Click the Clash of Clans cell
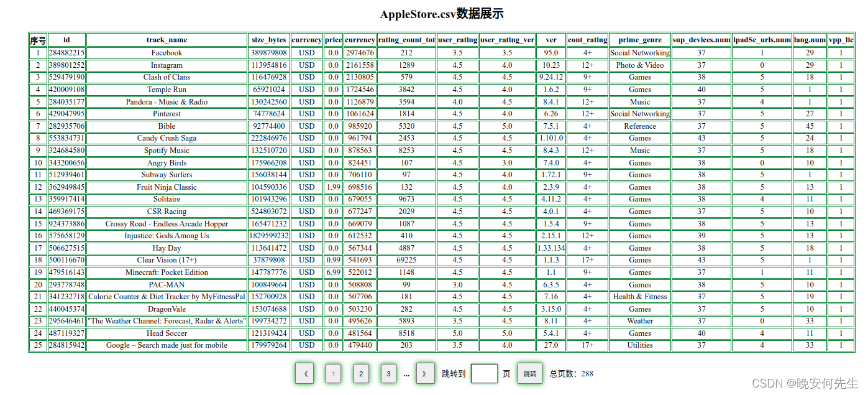This screenshot has height=395, width=868. 167,77
